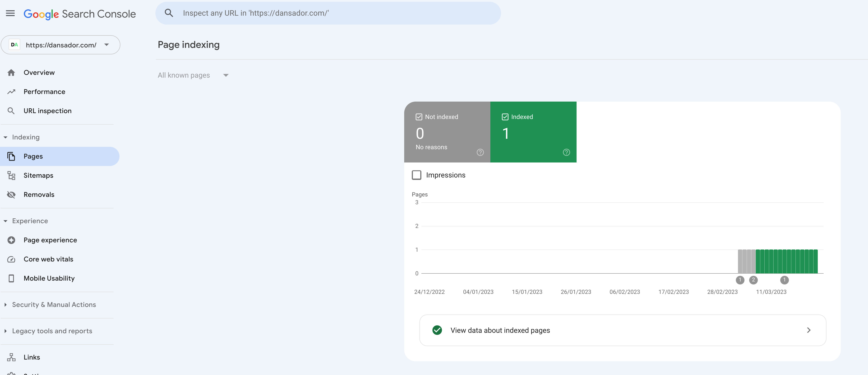
Task: Click the search magnifier icon in URL bar
Action: click(x=169, y=13)
